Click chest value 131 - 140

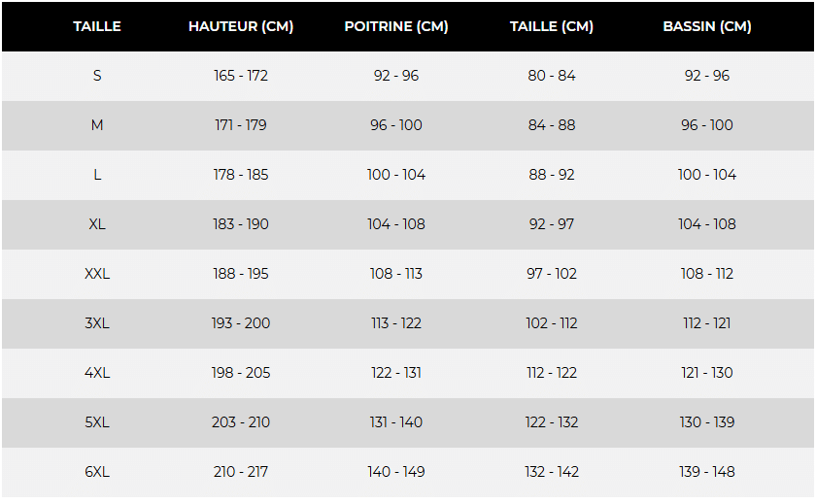pyautogui.click(x=396, y=422)
